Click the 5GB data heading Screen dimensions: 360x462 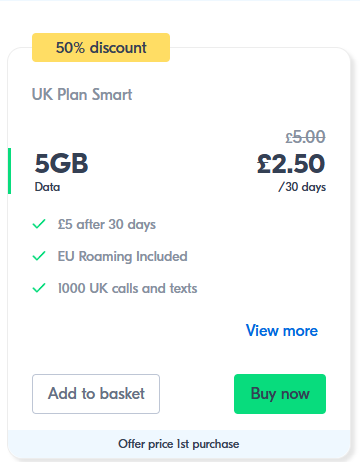pos(61,164)
